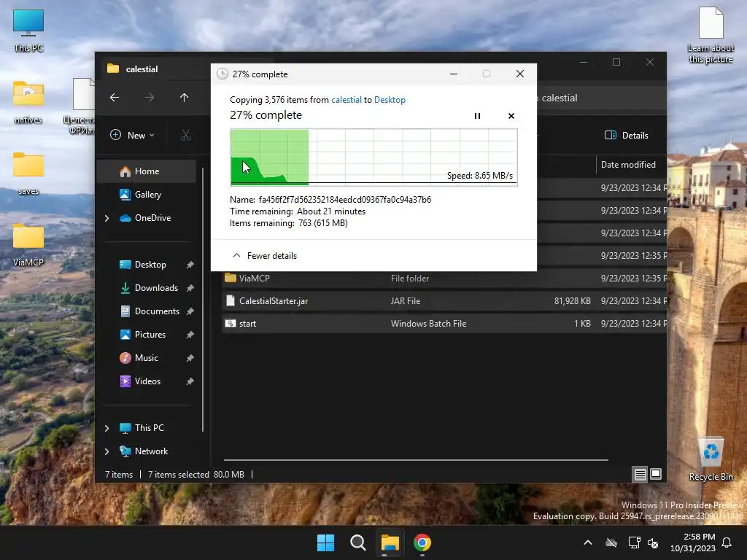Open the Recycle Bin desktop icon
This screenshot has width=747, height=560.
point(711,459)
